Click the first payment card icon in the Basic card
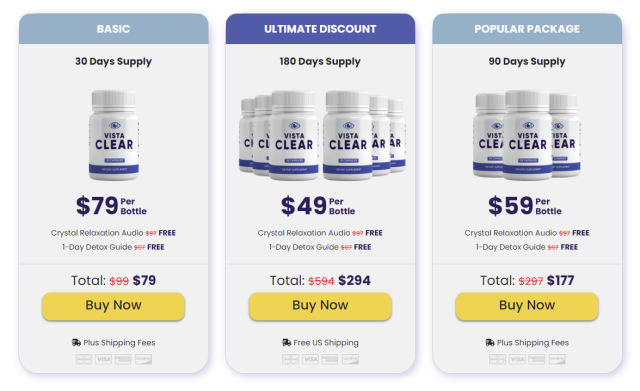 [84, 359]
